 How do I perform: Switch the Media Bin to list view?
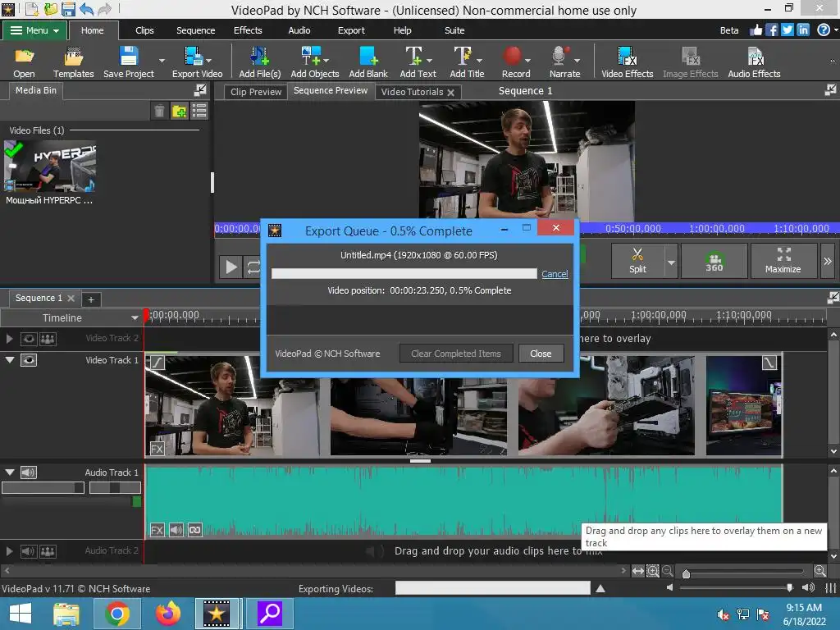(x=199, y=111)
